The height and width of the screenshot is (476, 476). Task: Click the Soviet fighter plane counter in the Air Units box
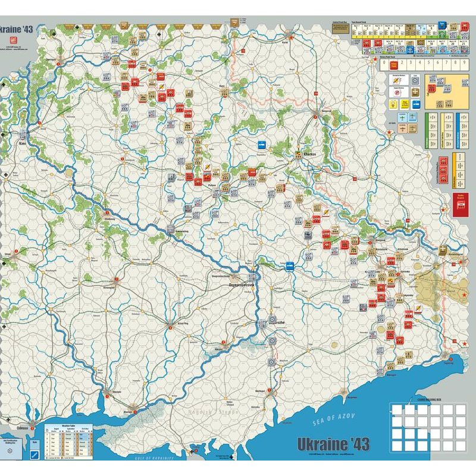click(403, 118)
